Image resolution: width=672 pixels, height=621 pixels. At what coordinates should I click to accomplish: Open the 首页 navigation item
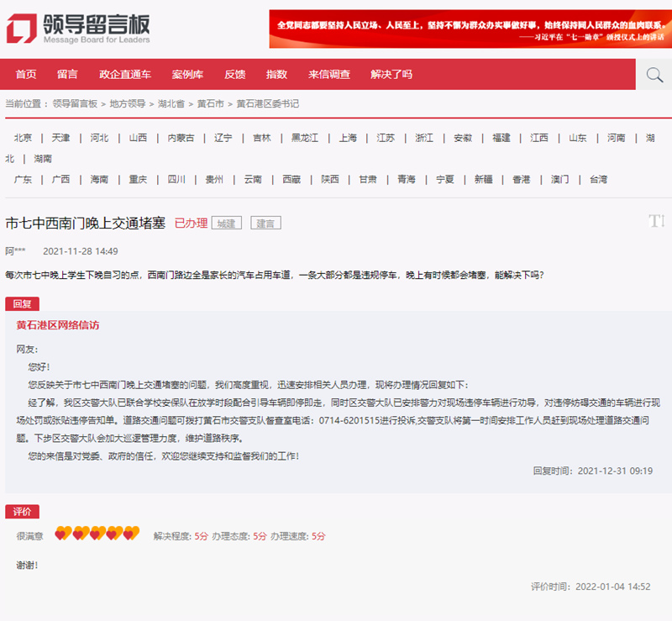tap(26, 75)
